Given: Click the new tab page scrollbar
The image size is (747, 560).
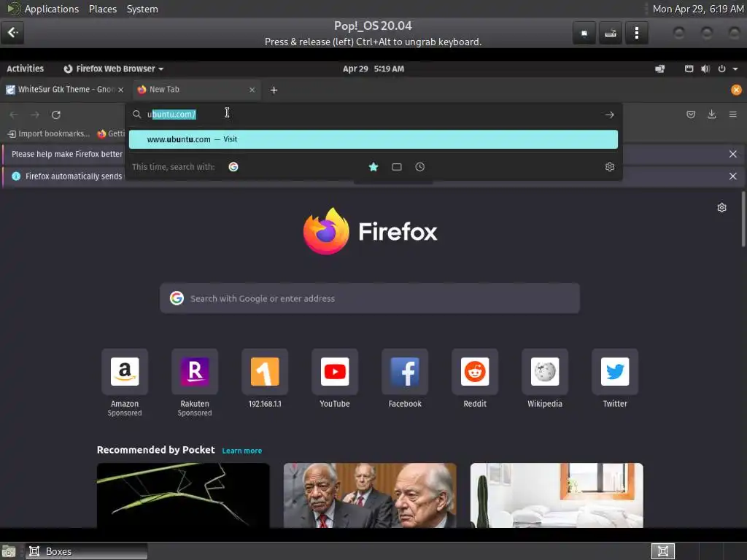Looking at the screenshot, I should pyautogui.click(x=743, y=219).
